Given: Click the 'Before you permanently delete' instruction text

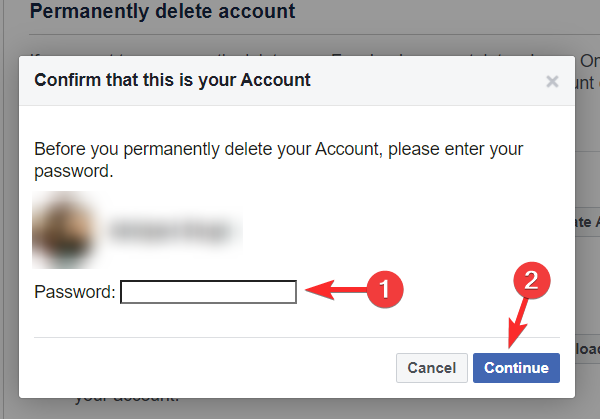Looking at the screenshot, I should tap(278, 159).
